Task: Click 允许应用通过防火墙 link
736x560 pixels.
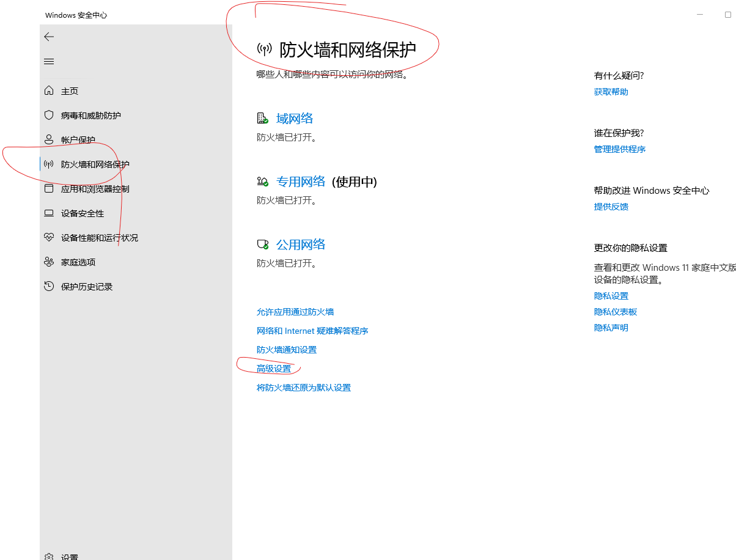Action: [295, 312]
